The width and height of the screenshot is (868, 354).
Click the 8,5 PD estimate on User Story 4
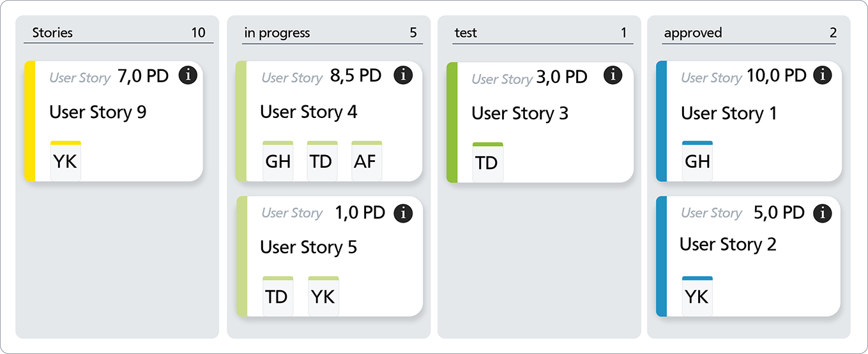point(356,77)
